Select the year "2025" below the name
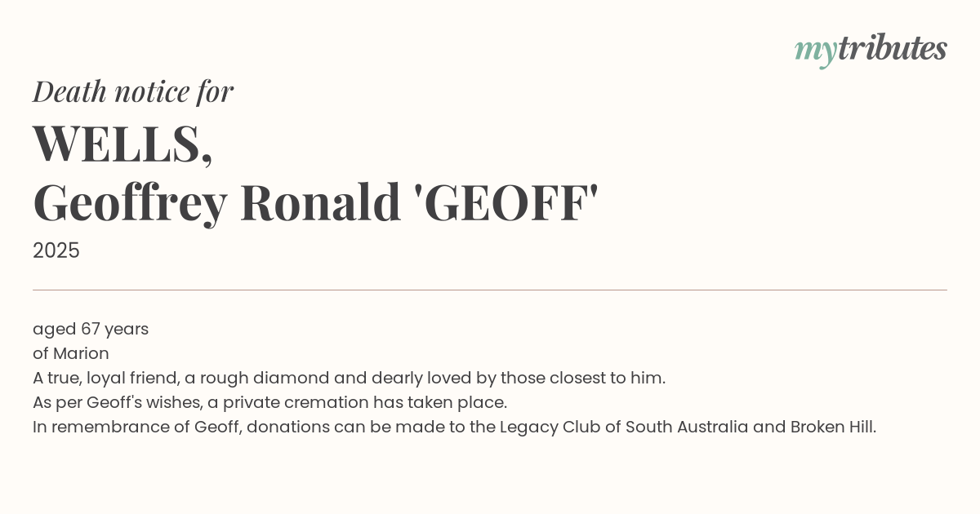 (x=56, y=250)
